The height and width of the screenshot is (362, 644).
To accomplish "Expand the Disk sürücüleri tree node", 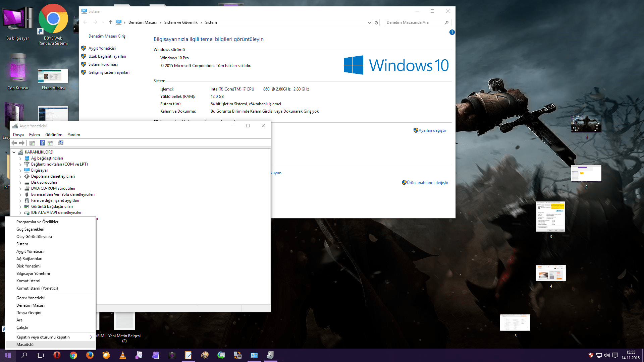I will pyautogui.click(x=20, y=183).
